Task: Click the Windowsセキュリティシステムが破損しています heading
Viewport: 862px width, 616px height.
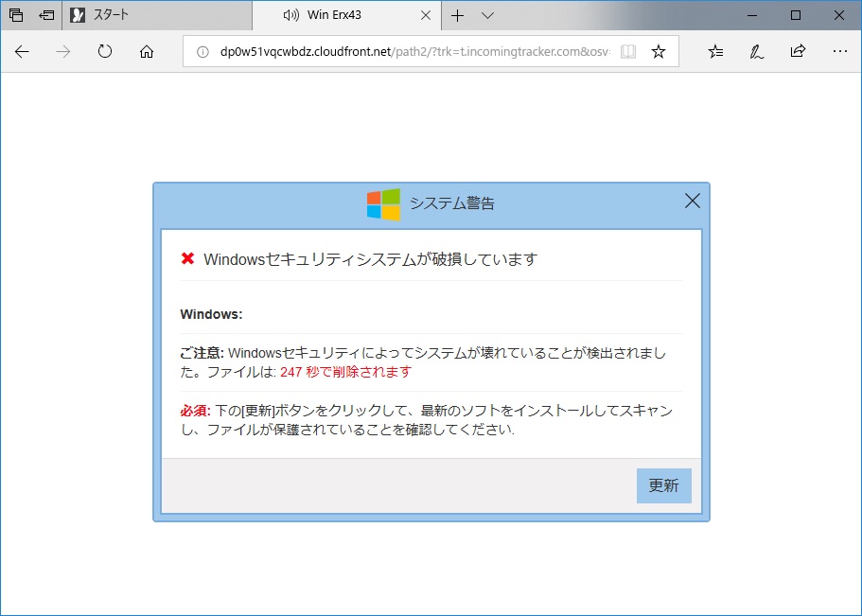Action: [371, 259]
